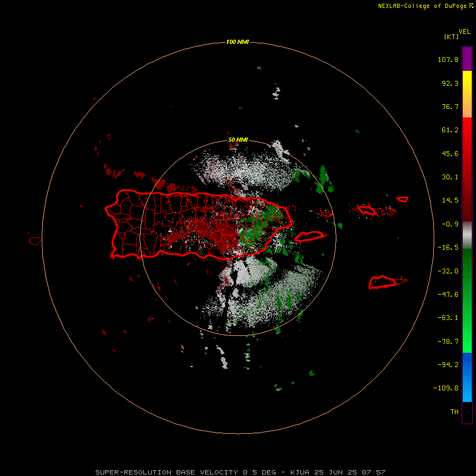The image size is (476, 476).
Task: Click the [KT] units label
Action: [x=452, y=36]
